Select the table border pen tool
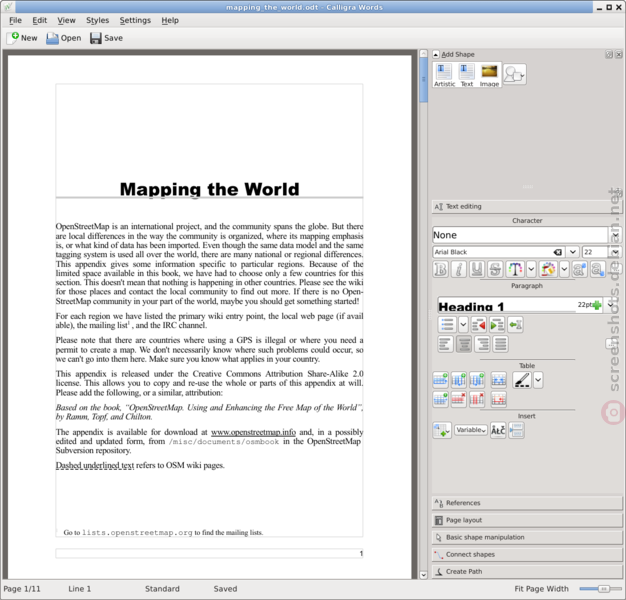The image size is (626, 600). tap(522, 380)
